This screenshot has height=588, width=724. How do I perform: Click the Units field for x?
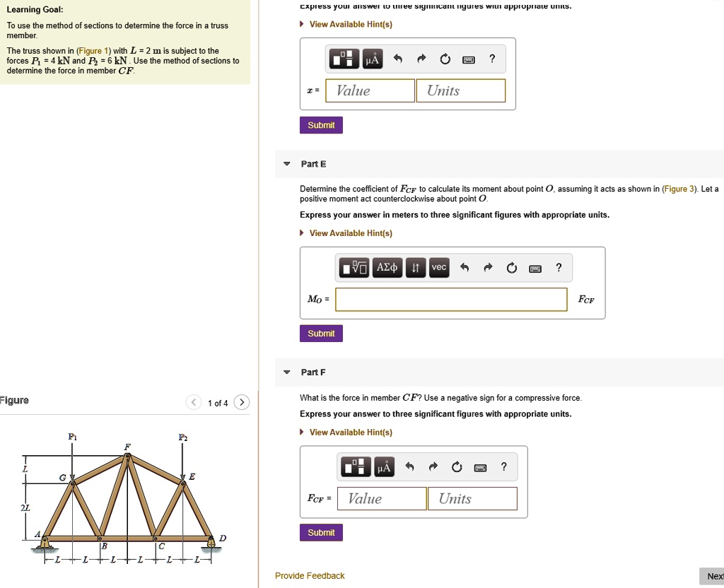pyautogui.click(x=460, y=90)
